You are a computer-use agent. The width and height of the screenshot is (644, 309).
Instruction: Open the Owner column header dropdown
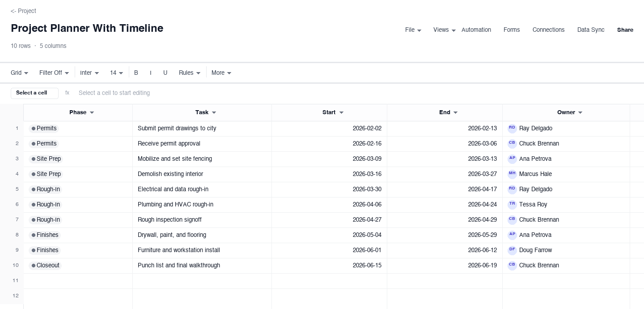(580, 112)
